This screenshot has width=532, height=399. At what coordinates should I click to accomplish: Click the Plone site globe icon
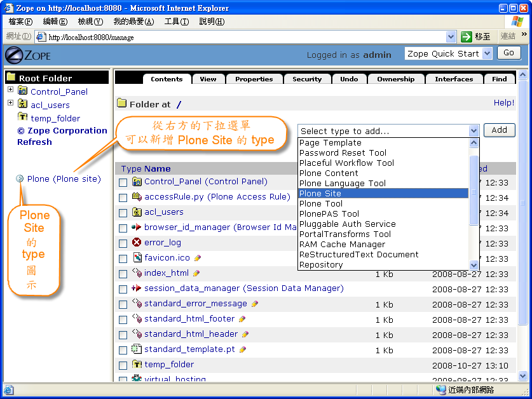[x=20, y=179]
